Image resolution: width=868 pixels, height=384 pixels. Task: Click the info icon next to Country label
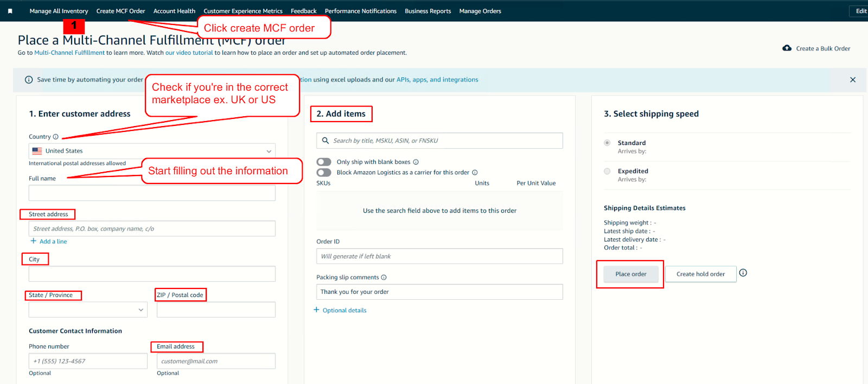point(55,137)
